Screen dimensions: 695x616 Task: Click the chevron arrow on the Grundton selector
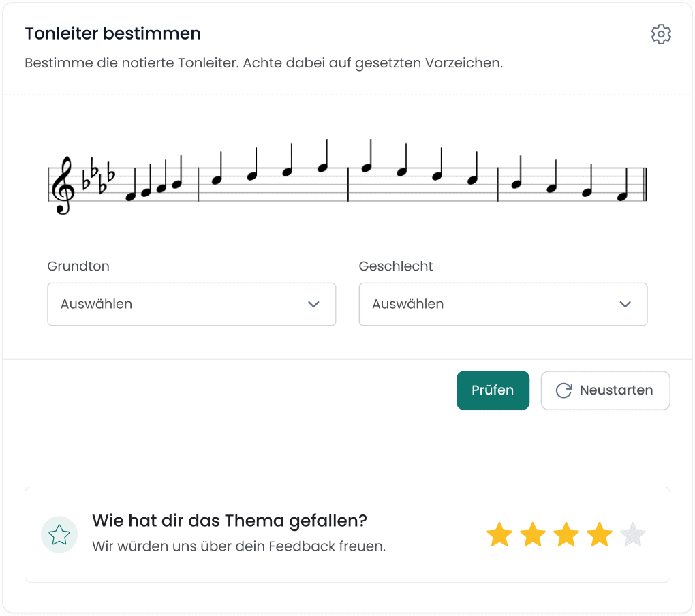314,305
